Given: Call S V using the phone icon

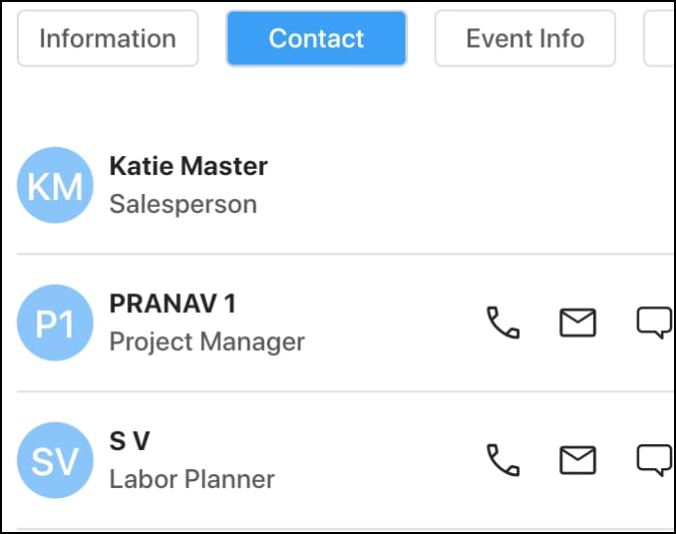Looking at the screenshot, I should click(x=503, y=460).
